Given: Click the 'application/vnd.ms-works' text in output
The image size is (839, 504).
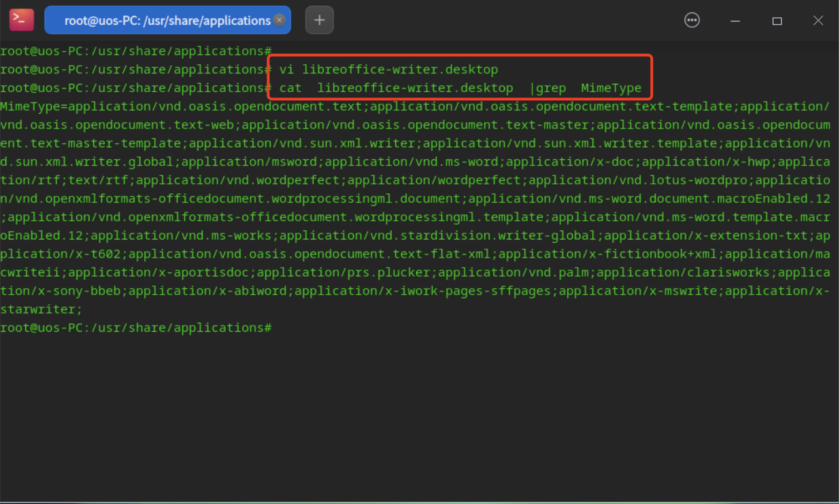Looking at the screenshot, I should (181, 236).
